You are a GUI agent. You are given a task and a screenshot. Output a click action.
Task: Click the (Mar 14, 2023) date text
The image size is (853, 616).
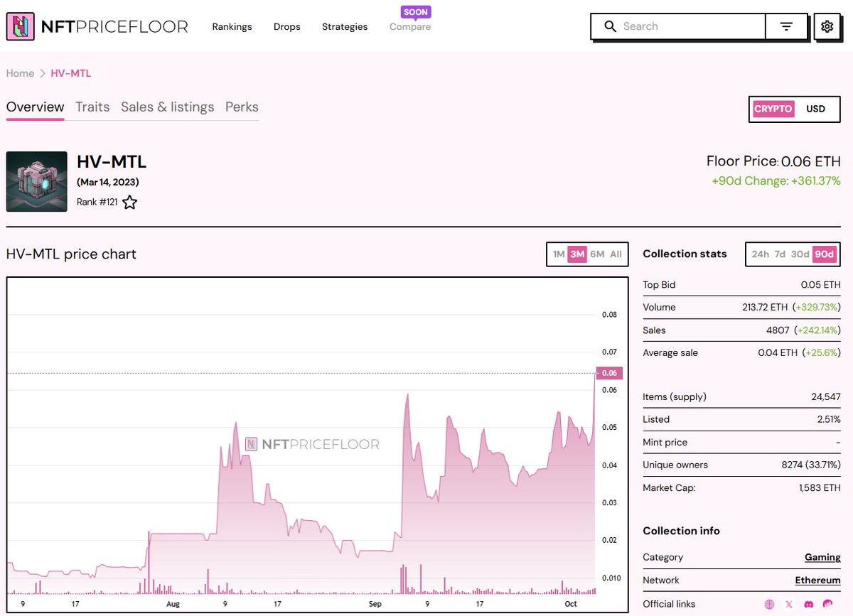tap(108, 182)
